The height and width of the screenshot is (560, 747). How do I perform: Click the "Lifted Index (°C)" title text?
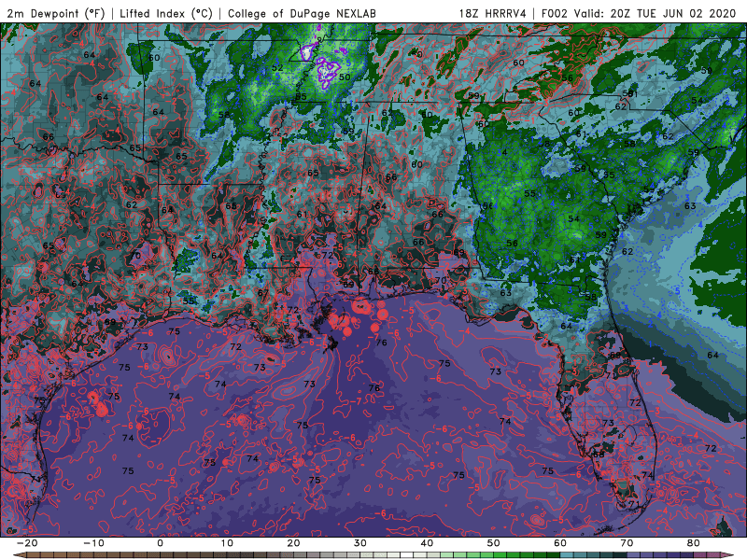166,13
